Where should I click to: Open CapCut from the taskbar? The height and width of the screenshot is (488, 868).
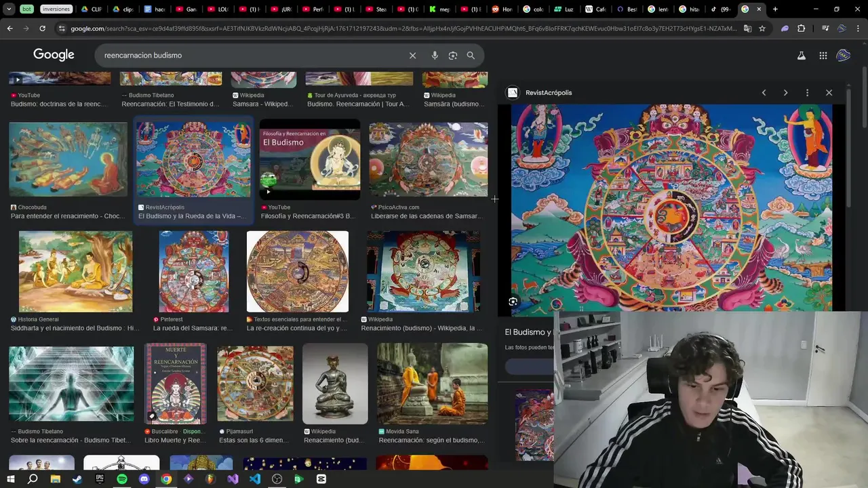coord(321,479)
